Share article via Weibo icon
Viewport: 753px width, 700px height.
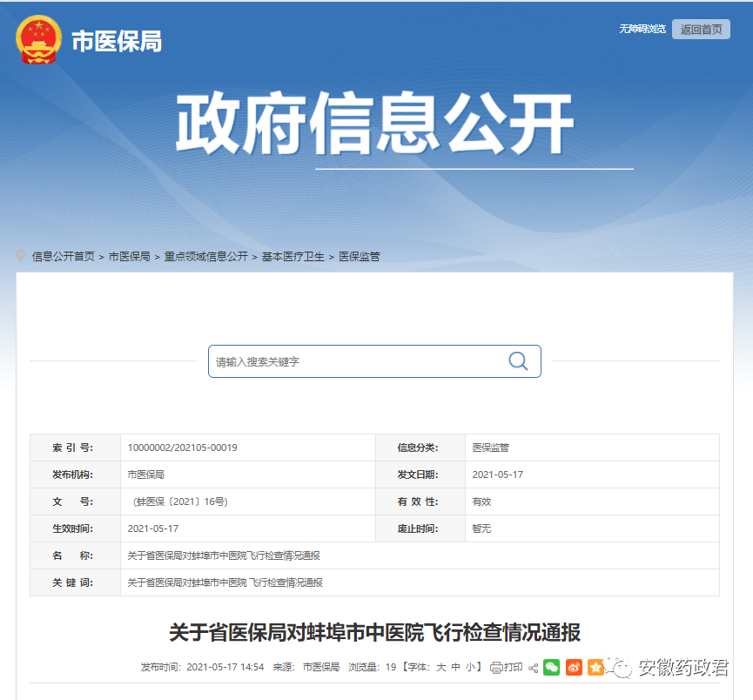pyautogui.click(x=574, y=668)
